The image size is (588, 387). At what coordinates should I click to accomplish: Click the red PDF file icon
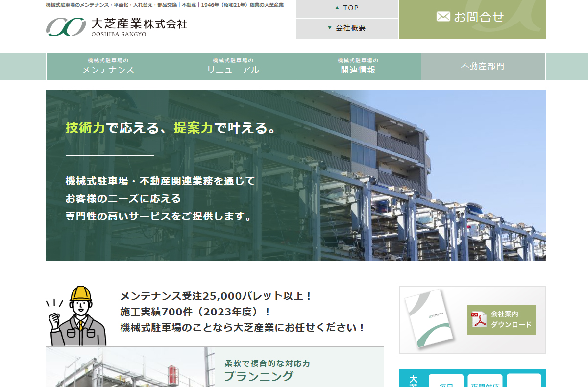coord(479,320)
